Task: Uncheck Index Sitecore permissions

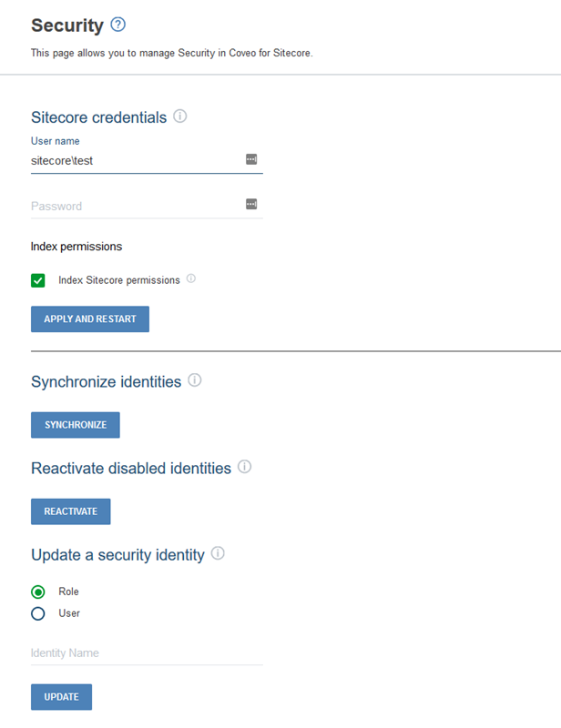Action: coord(37,280)
